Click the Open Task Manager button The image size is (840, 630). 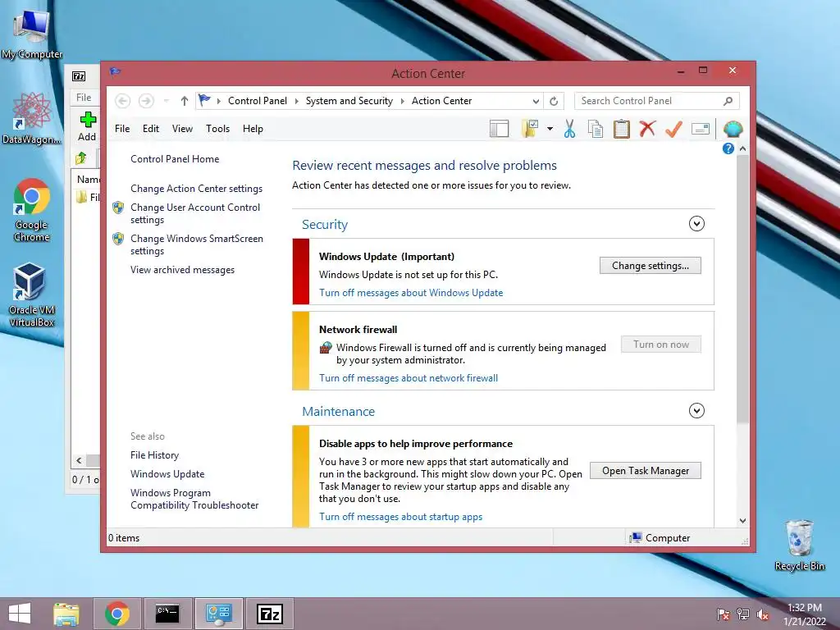pos(646,471)
